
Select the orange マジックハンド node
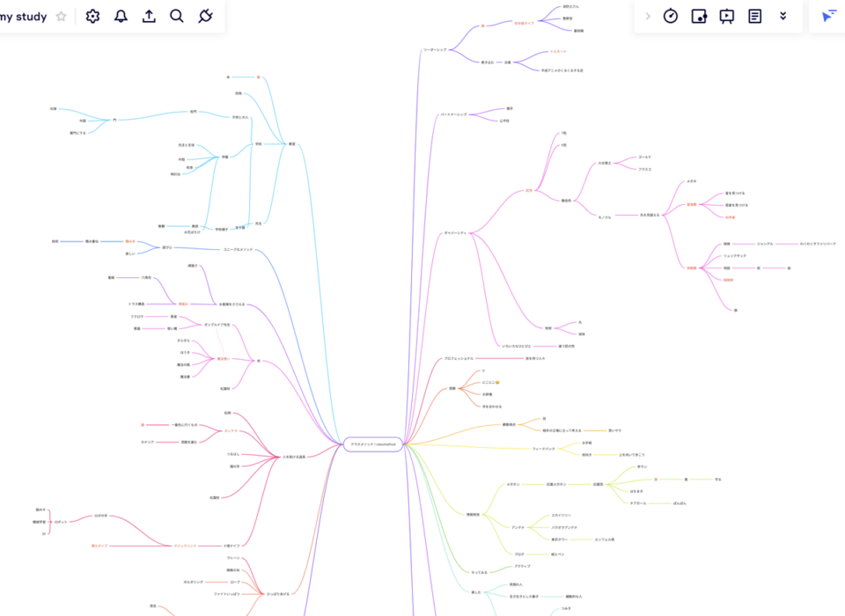(x=185, y=546)
